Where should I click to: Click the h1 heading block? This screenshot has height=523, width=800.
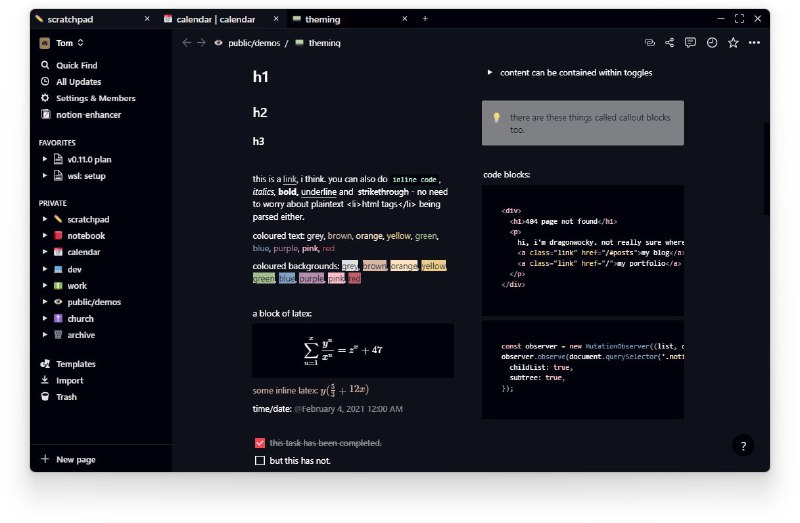point(261,77)
